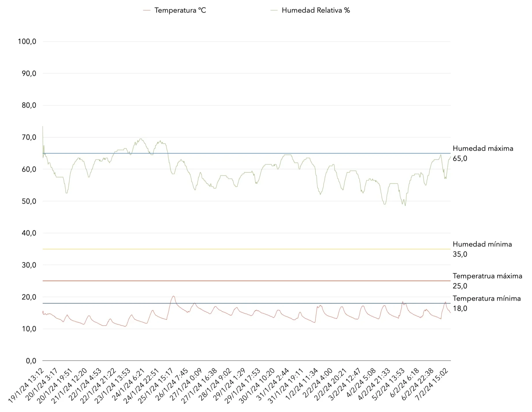Click the 19/1/24 13:12 date label
Viewport: 532px width, 412px height.
tap(26, 385)
